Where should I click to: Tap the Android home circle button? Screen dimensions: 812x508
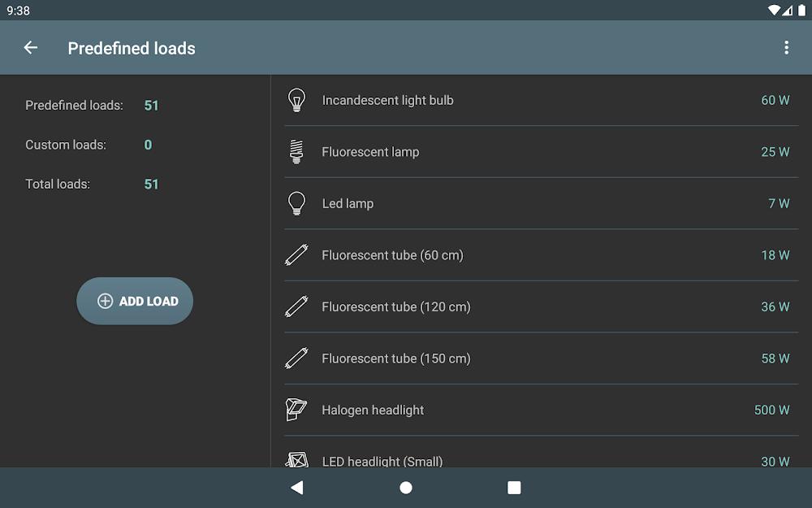pos(406,488)
